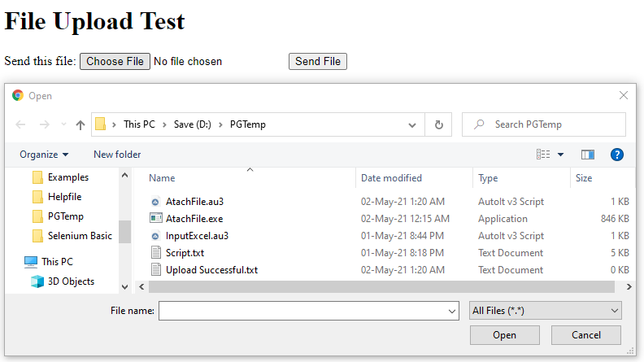The height and width of the screenshot is (362, 644).
Task: Cancel the file open dialog
Action: click(x=586, y=335)
